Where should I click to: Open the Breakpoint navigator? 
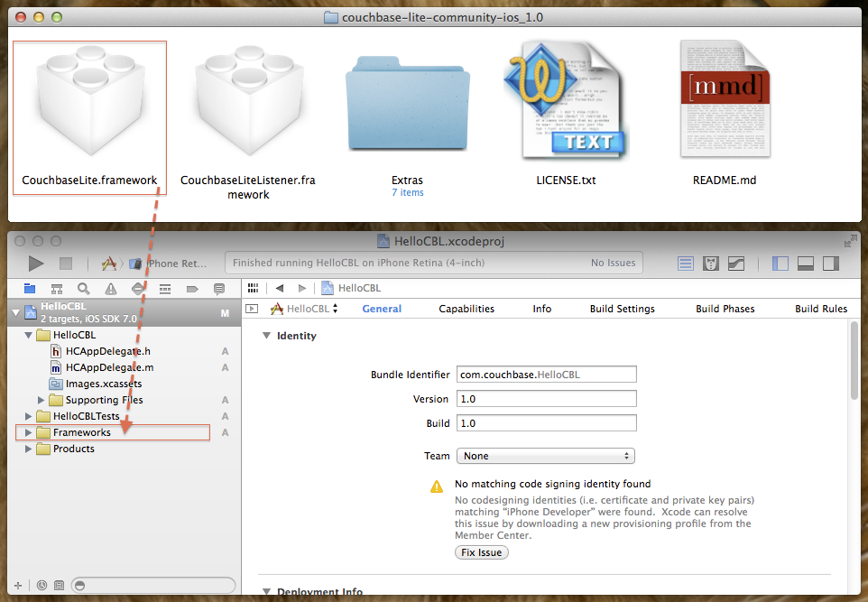192,289
